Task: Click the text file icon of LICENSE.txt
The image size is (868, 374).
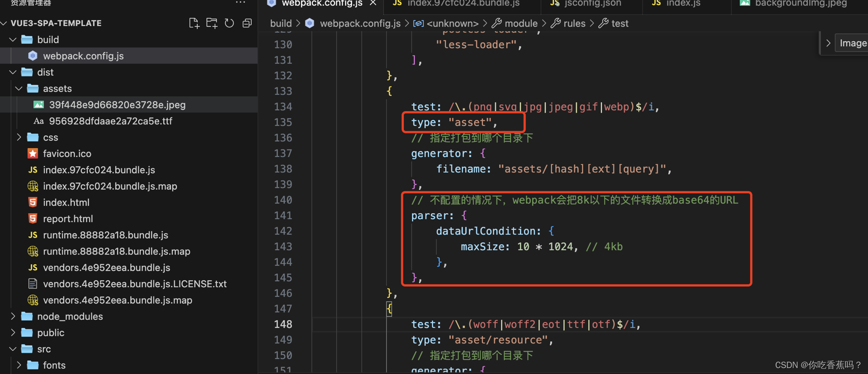Action: (x=32, y=284)
